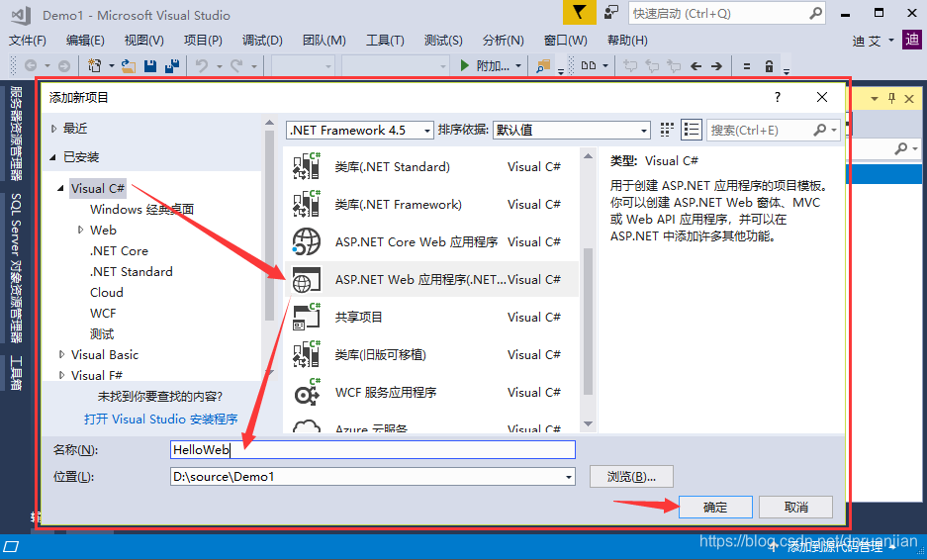The width and height of the screenshot is (927, 560).
Task: Click the Cancel (取消) button
Action: point(795,508)
